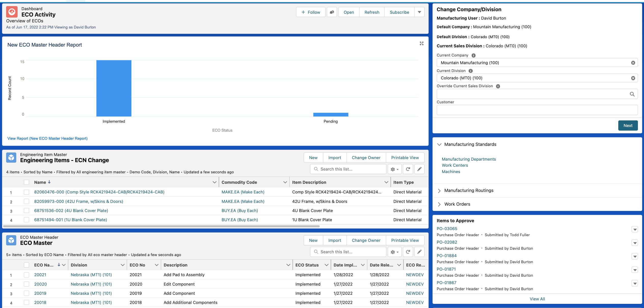Click search icon in Override Sales Division field
The image size is (644, 308).
coord(632,94)
